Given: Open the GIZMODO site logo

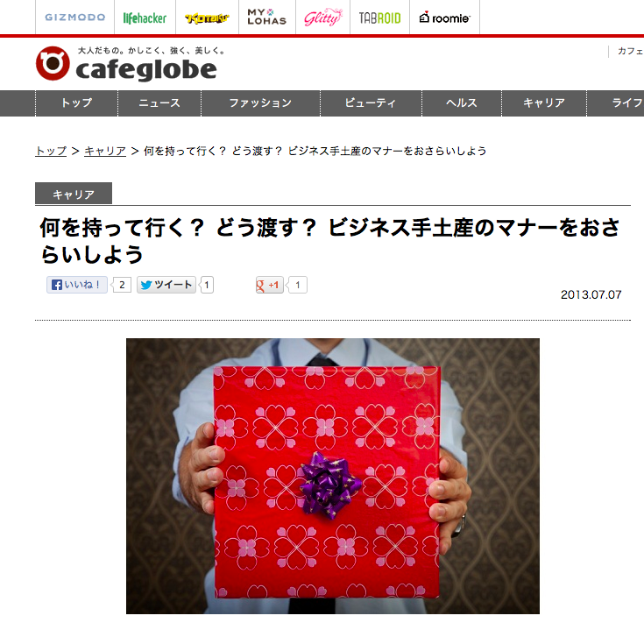Looking at the screenshot, I should pos(74,18).
